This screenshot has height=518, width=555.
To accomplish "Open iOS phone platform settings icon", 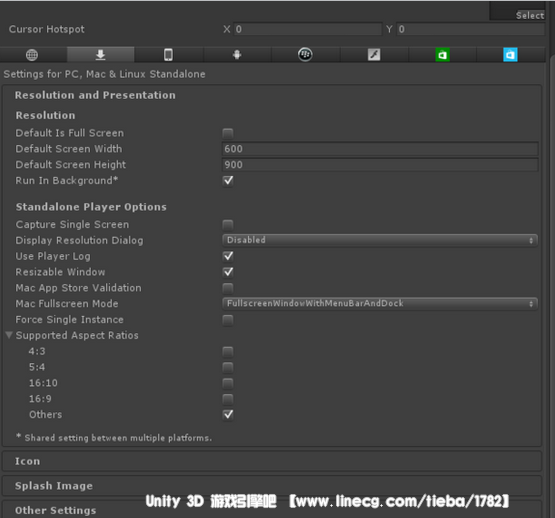I will [x=168, y=55].
